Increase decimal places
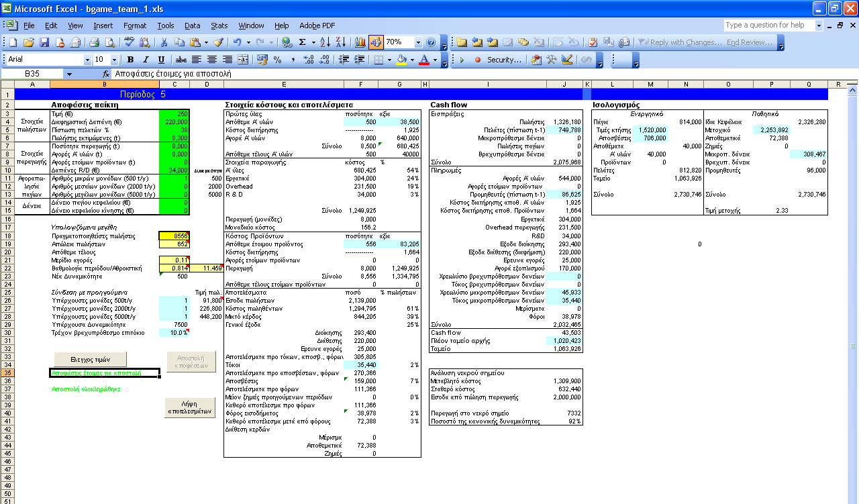Screen dimensions: 859x504 308,60
